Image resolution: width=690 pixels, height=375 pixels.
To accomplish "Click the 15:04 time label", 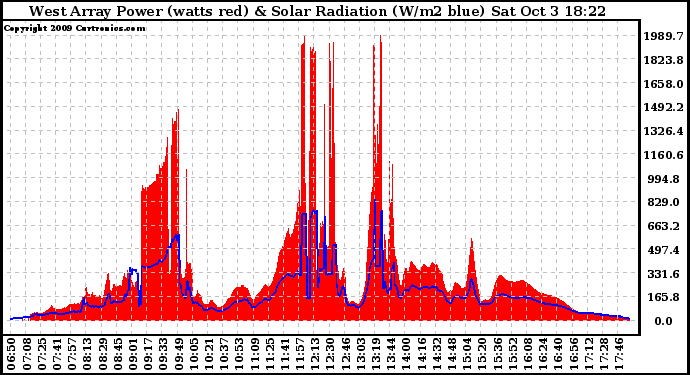I will [x=467, y=354].
